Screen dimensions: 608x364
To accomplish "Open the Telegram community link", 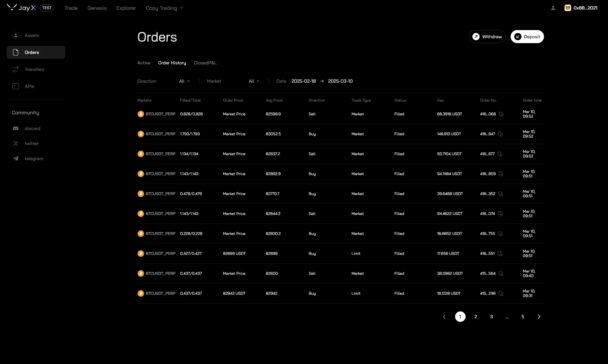I will pyautogui.click(x=16, y=158).
